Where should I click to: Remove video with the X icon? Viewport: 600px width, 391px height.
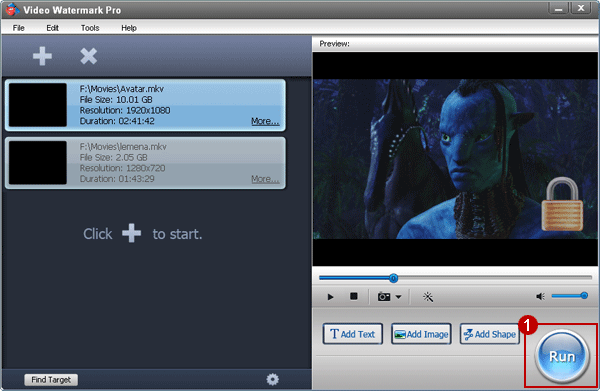pyautogui.click(x=88, y=56)
